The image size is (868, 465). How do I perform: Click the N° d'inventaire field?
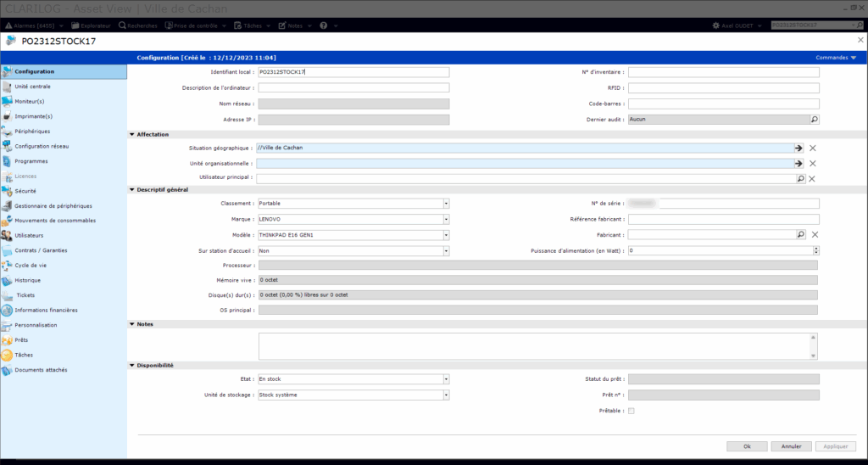724,72
